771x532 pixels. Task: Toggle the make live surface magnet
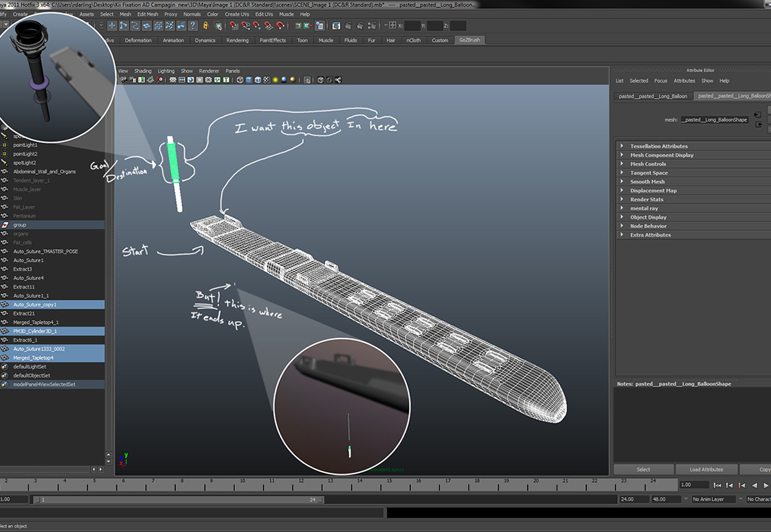point(280,26)
